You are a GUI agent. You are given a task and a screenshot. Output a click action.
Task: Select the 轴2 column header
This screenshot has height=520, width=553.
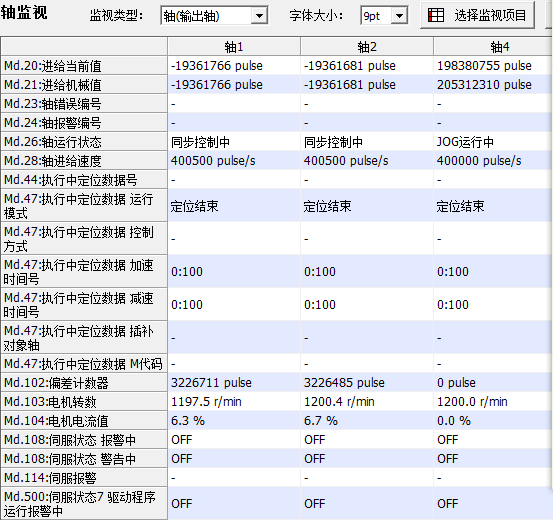[x=367, y=47]
